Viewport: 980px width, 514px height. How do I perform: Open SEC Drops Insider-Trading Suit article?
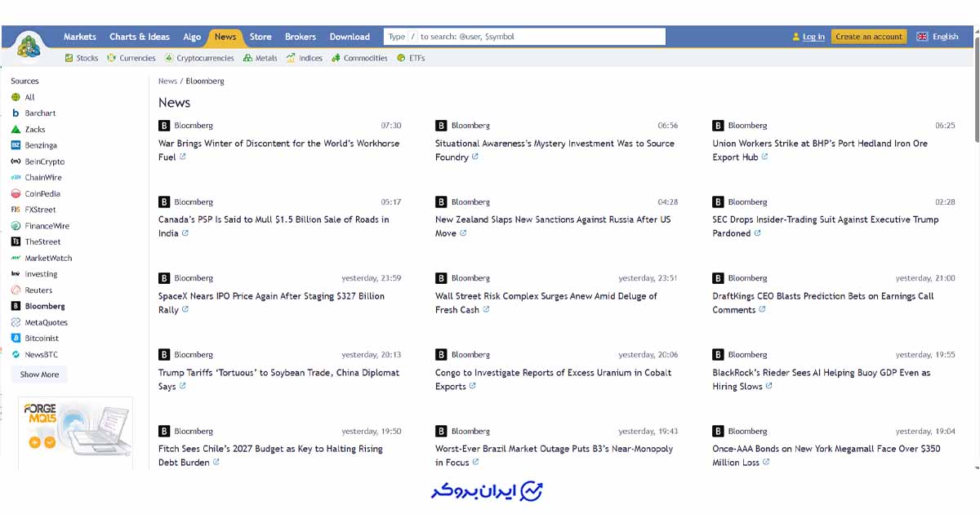tap(826, 226)
